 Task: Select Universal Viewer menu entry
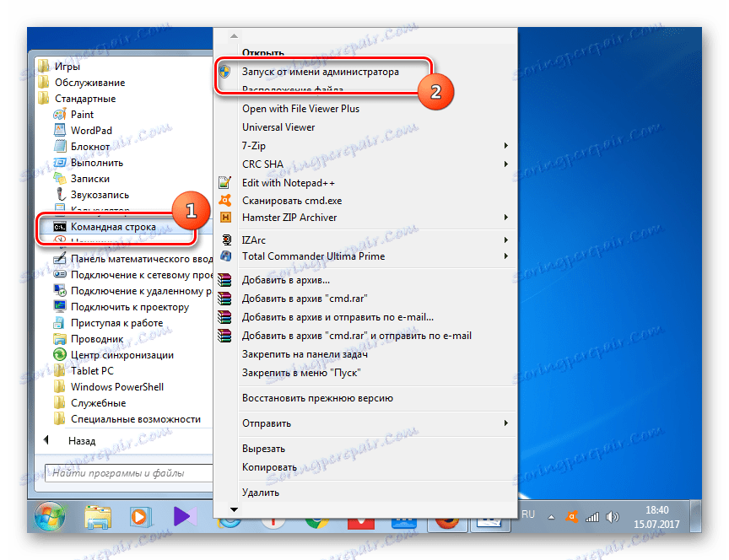tap(278, 127)
